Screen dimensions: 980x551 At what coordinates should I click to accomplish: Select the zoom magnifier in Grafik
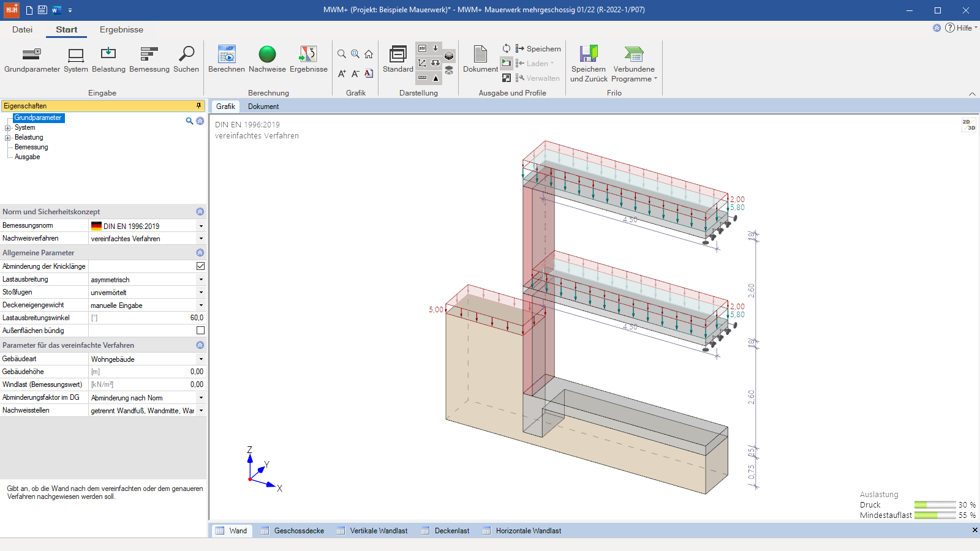point(342,54)
